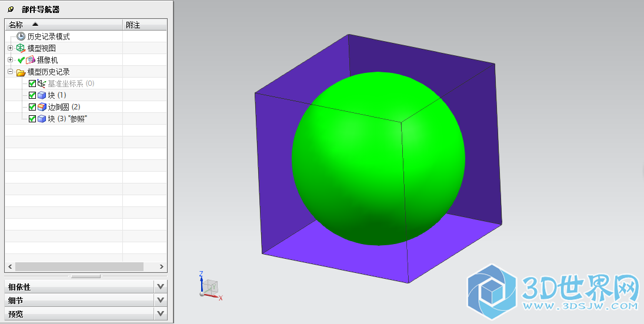644x324 pixels.
Task: Select the 历史记录模式 row
Action: pyautogui.click(x=86, y=36)
